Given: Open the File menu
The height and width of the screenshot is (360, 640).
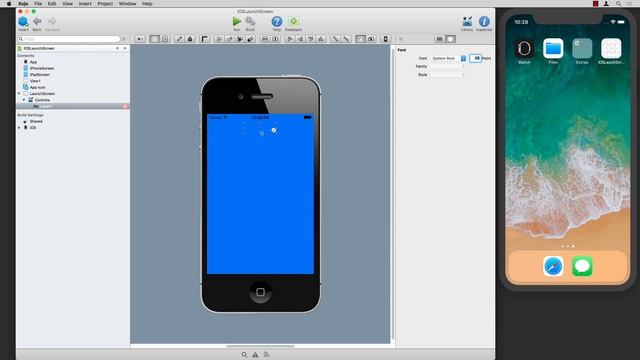Looking at the screenshot, I should pos(38,4).
